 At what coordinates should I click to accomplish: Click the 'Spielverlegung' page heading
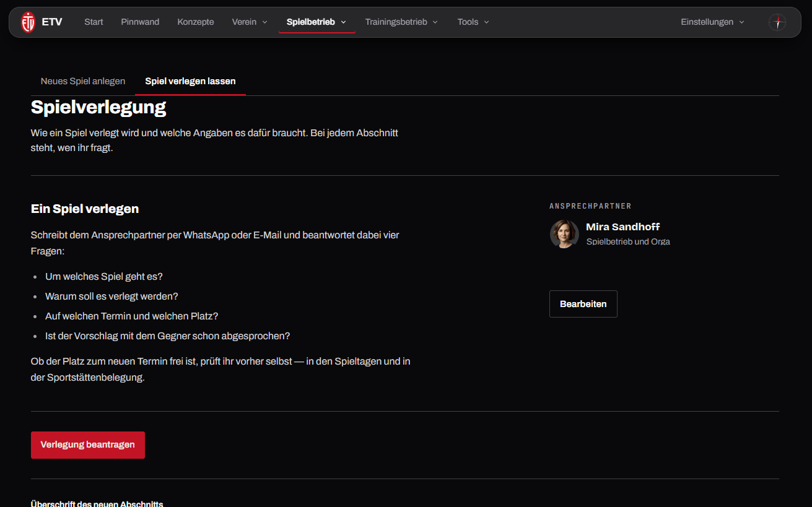[98, 108]
